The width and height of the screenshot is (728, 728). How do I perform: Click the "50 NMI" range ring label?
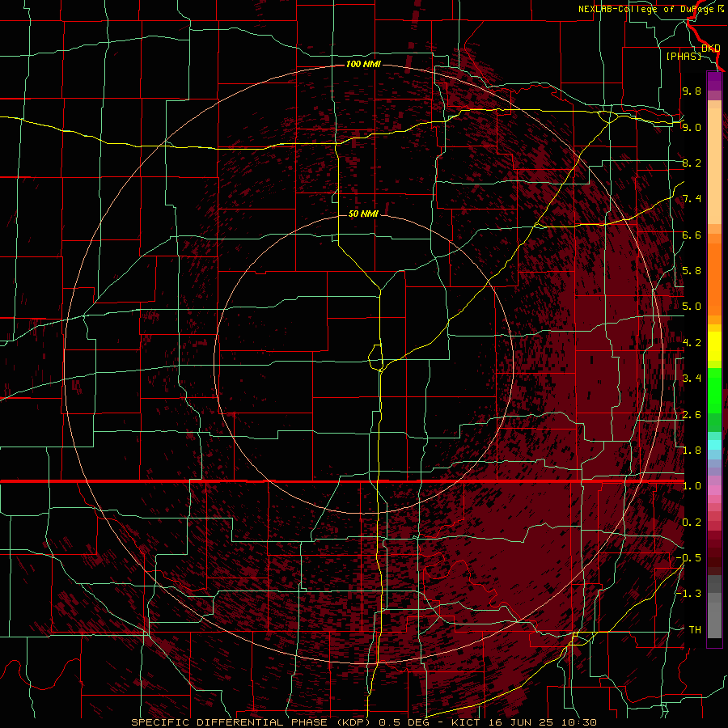pos(363,214)
